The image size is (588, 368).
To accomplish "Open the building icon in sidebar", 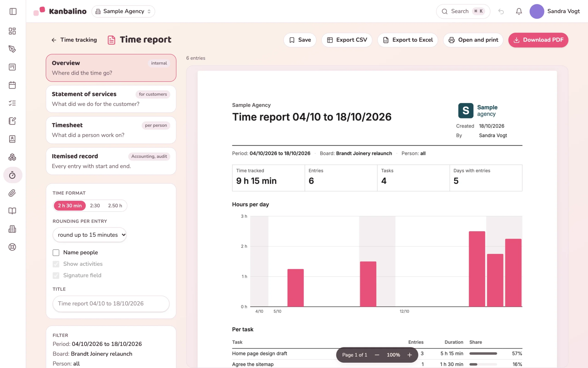I will pyautogui.click(x=12, y=229).
